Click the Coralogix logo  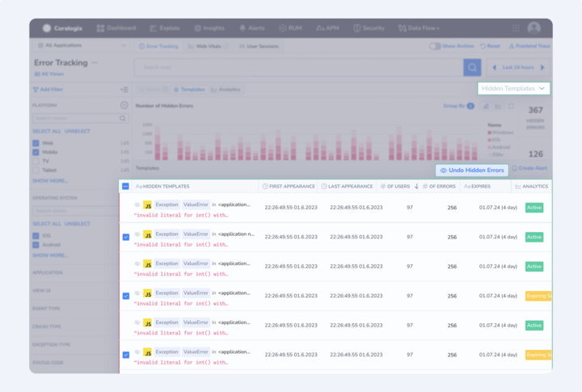click(62, 28)
